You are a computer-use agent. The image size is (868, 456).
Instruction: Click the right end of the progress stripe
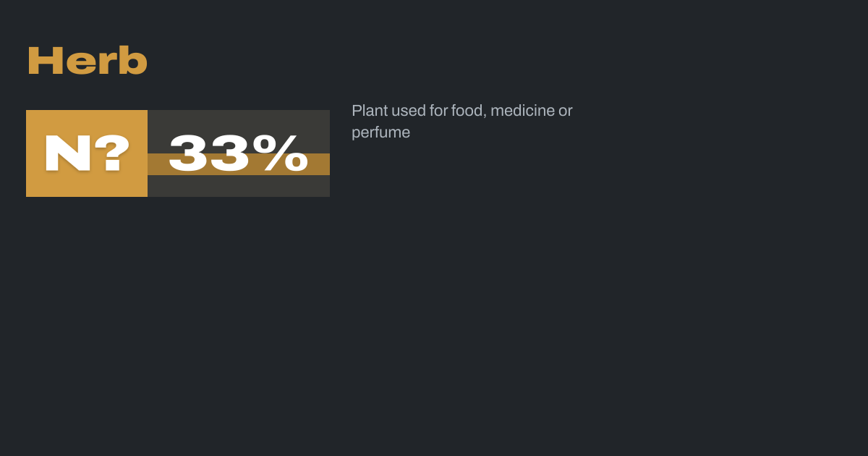point(324,164)
